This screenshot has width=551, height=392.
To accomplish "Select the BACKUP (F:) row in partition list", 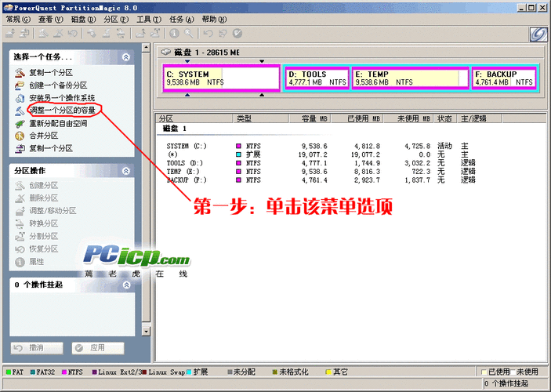I will tap(321, 180).
